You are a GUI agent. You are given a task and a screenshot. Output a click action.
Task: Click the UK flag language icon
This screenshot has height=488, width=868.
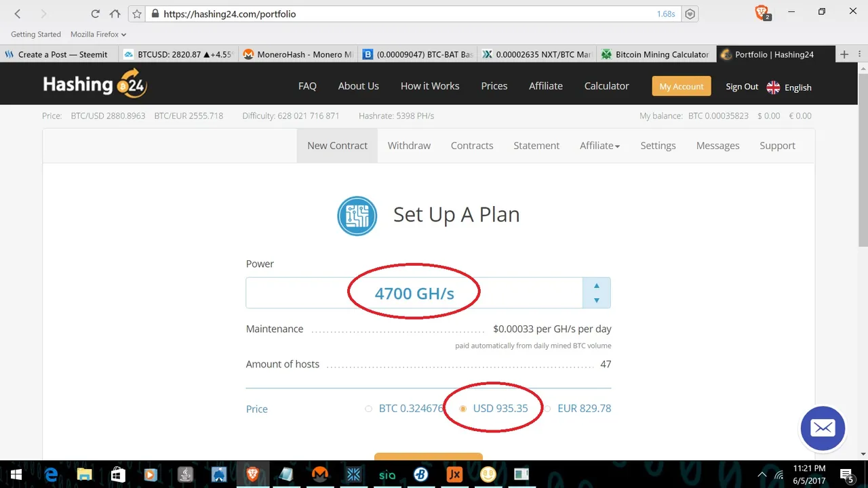[773, 87]
